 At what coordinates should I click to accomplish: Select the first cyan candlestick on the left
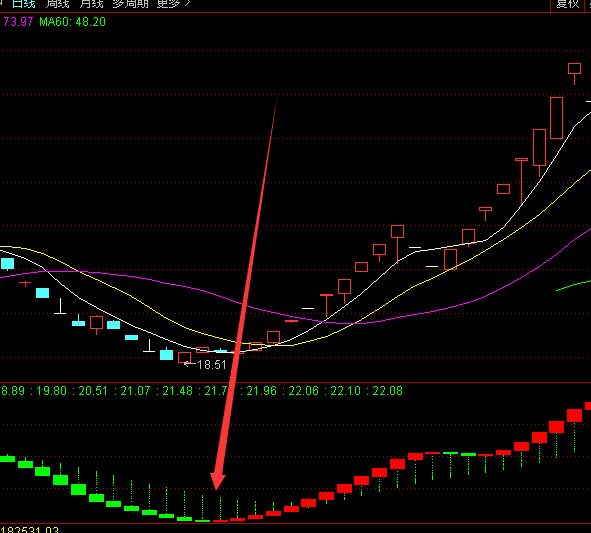coord(7,264)
